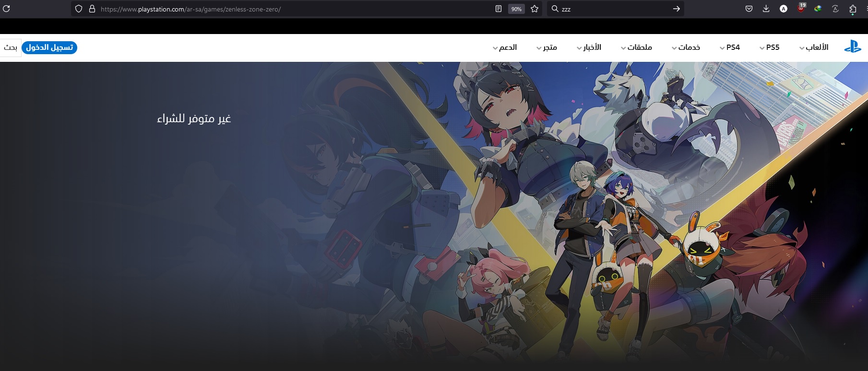The height and width of the screenshot is (371, 868).
Task: Save page to Pocket
Action: (749, 9)
